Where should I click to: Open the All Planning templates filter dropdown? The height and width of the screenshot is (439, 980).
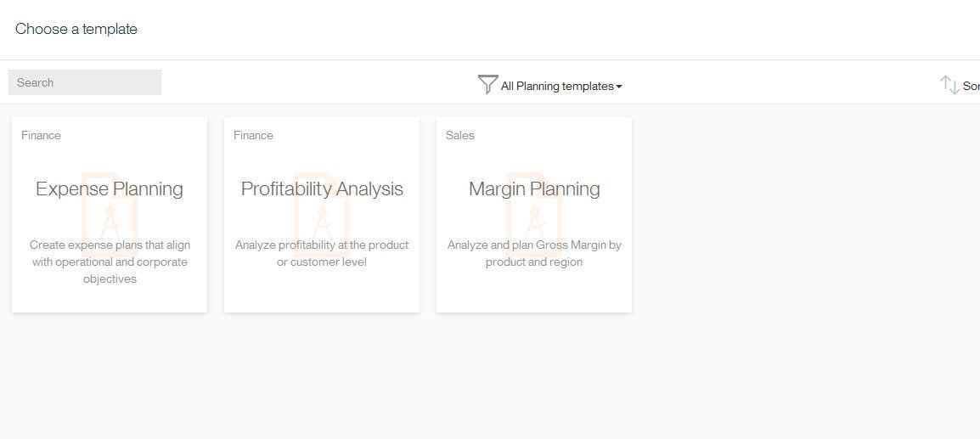557,86
